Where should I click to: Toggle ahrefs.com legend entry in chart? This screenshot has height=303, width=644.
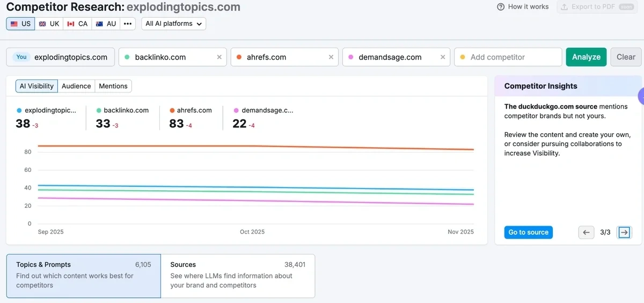pyautogui.click(x=191, y=110)
